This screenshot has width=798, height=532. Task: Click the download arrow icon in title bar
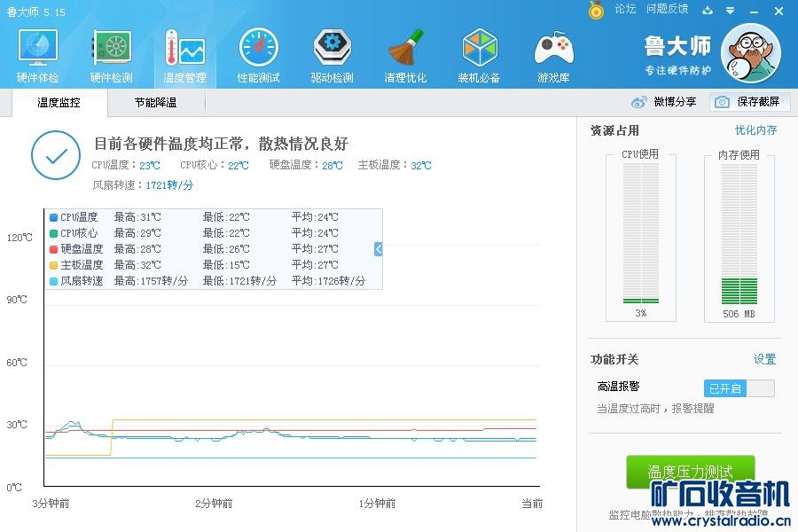(x=708, y=10)
